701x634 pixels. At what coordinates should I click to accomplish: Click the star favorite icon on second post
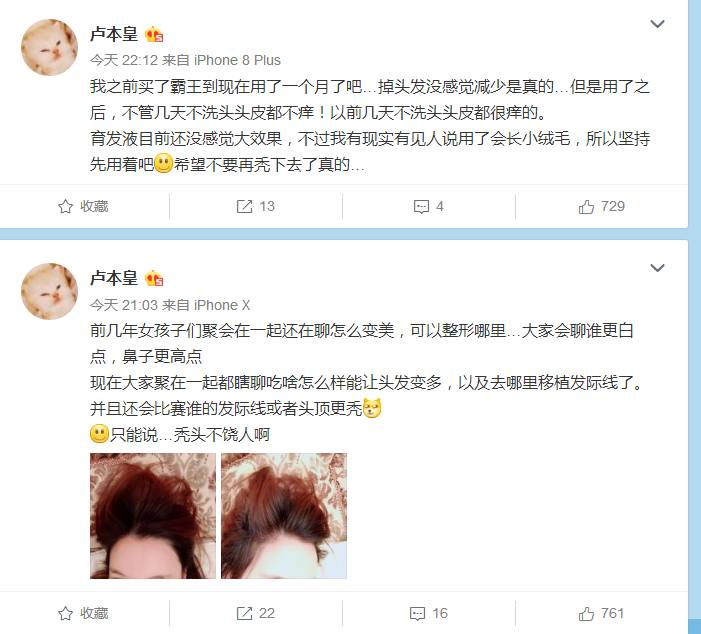click(65, 613)
